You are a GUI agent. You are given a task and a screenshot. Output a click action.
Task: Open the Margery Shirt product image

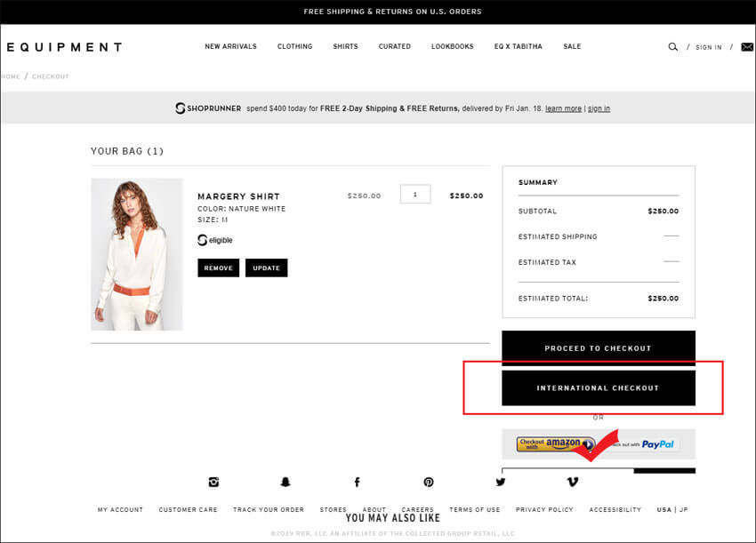(x=136, y=254)
